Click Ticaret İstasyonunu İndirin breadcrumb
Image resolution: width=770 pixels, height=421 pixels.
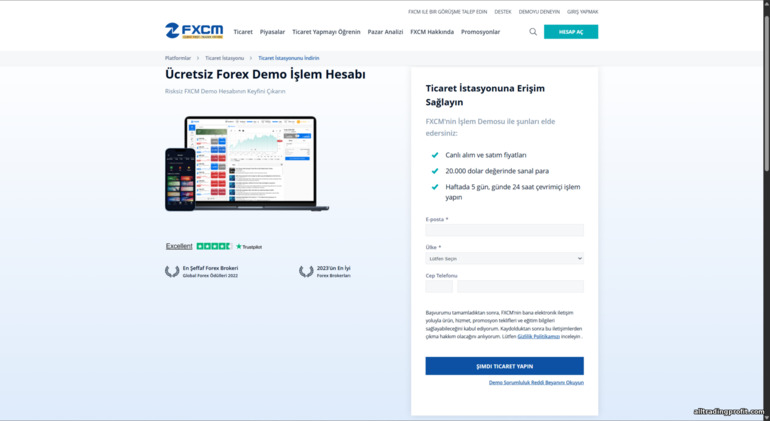(x=289, y=58)
